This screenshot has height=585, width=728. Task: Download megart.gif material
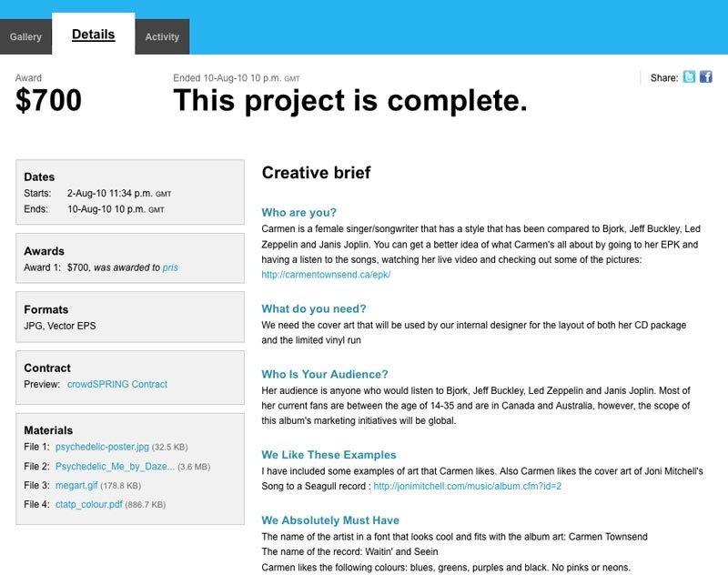click(77, 486)
